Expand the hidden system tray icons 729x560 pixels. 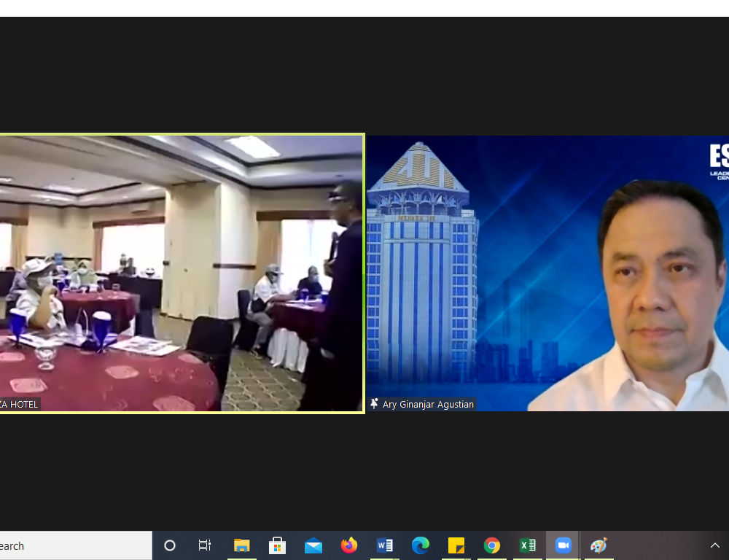714,545
